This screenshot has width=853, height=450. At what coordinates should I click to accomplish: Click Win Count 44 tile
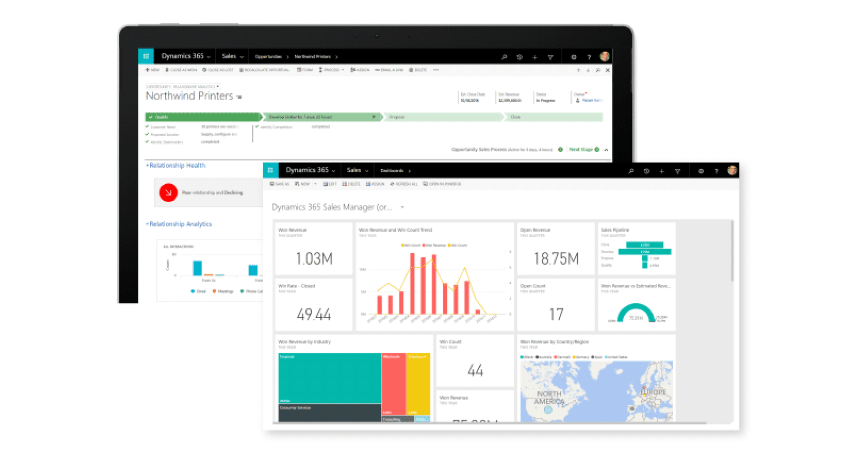tap(475, 361)
